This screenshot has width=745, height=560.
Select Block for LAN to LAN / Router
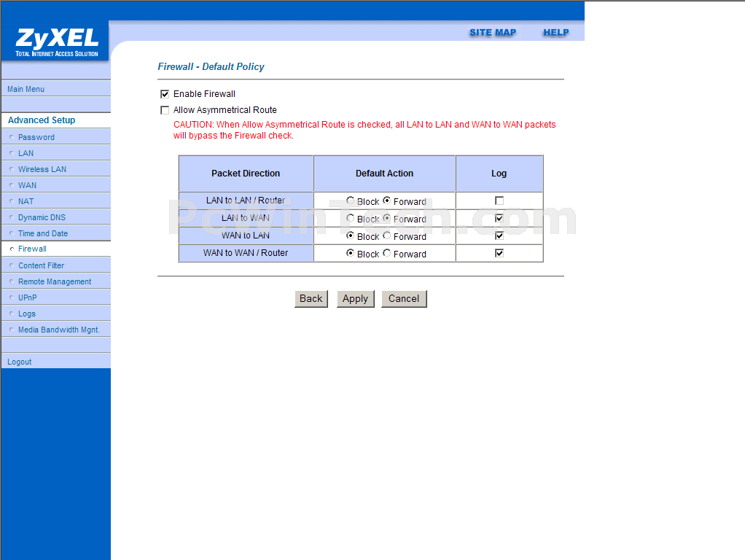point(350,201)
